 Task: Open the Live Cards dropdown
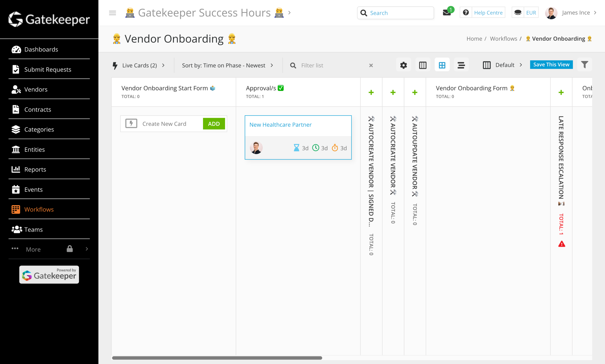click(139, 65)
